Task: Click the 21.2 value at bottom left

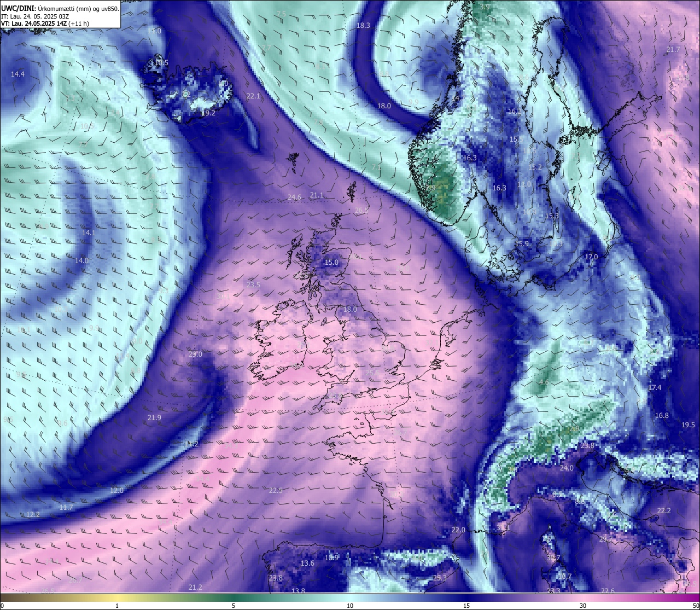Action: pyautogui.click(x=195, y=587)
